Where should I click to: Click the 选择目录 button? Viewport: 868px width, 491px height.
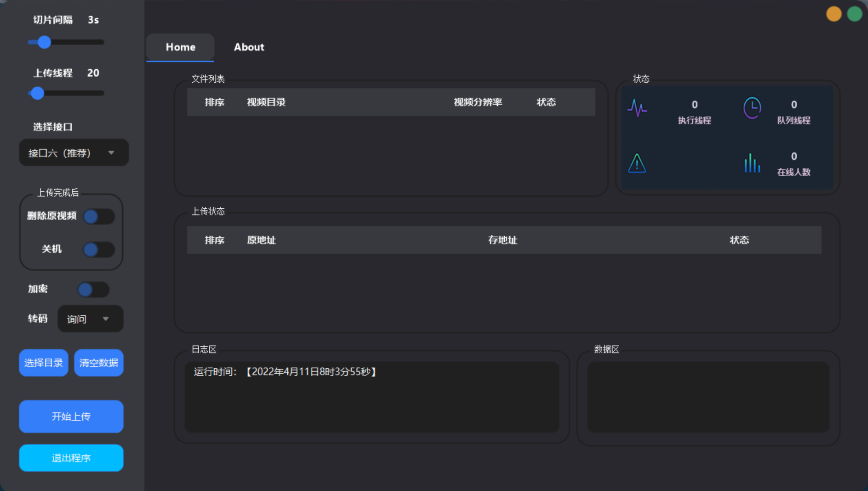click(44, 363)
